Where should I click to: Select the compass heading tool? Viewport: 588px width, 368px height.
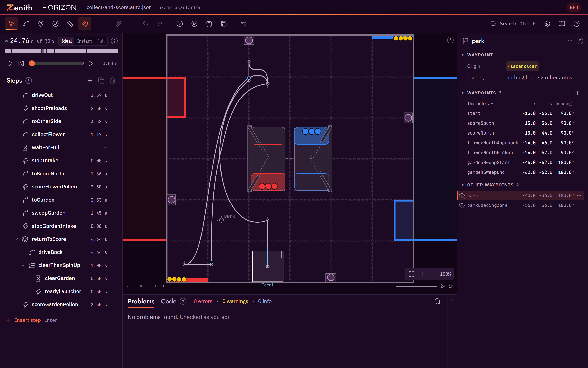click(x=55, y=24)
